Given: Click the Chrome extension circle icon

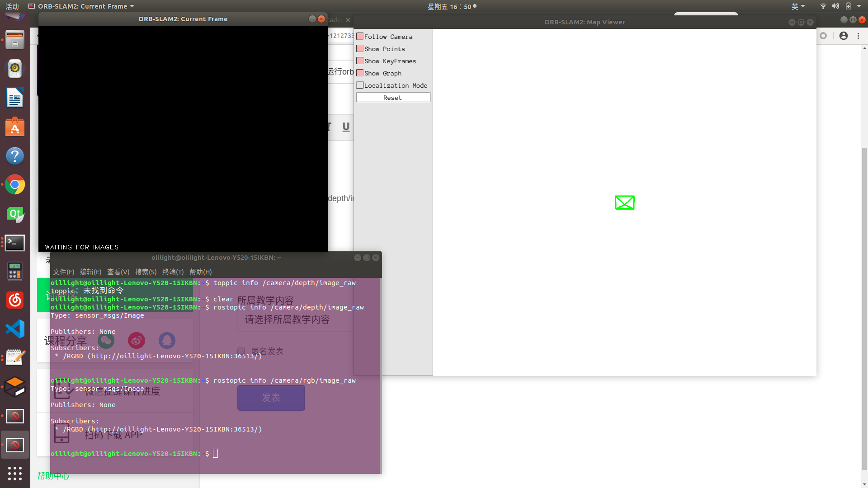Looking at the screenshot, I should pyautogui.click(x=824, y=36).
